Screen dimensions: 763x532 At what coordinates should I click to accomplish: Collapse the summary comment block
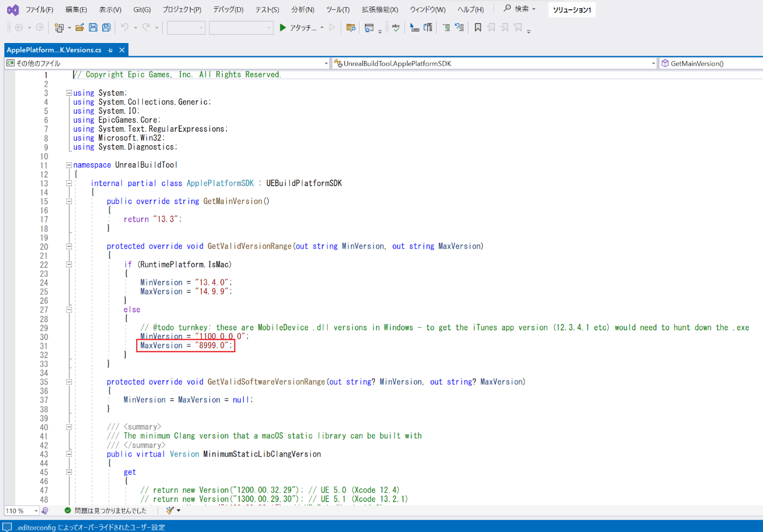tap(69, 427)
